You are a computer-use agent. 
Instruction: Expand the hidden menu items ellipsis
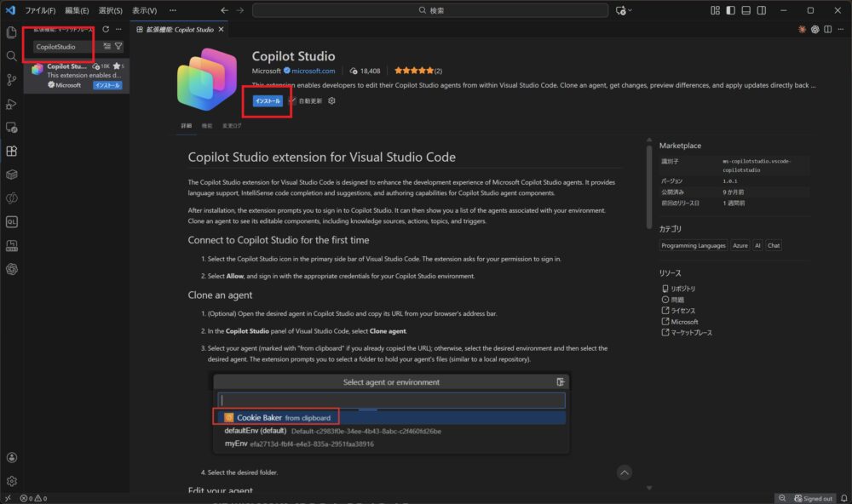173,10
